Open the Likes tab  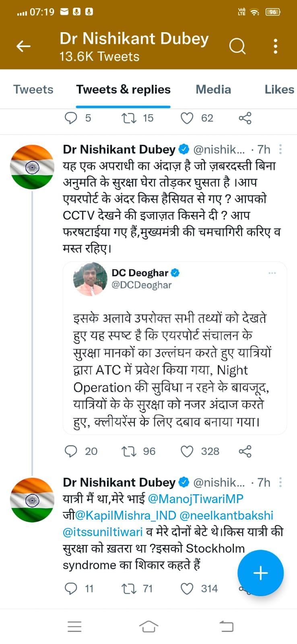pyautogui.click(x=279, y=89)
